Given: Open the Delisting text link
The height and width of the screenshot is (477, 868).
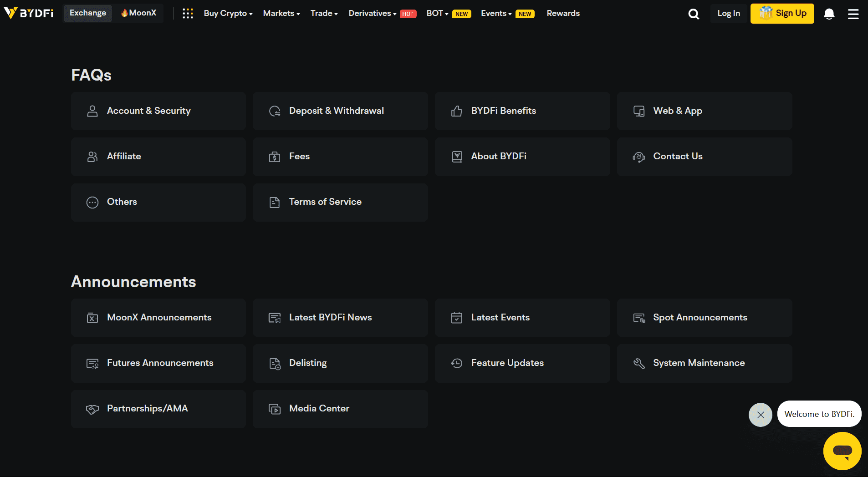Looking at the screenshot, I should coord(308,363).
